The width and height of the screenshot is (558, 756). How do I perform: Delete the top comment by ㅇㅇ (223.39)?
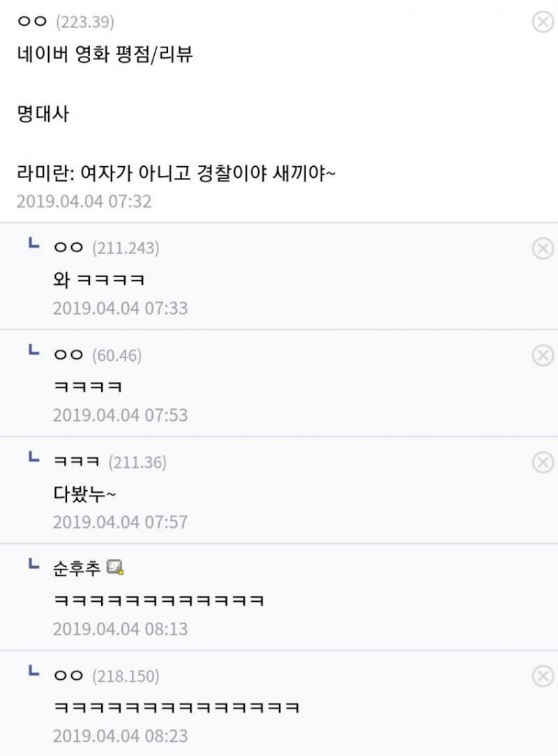click(543, 23)
